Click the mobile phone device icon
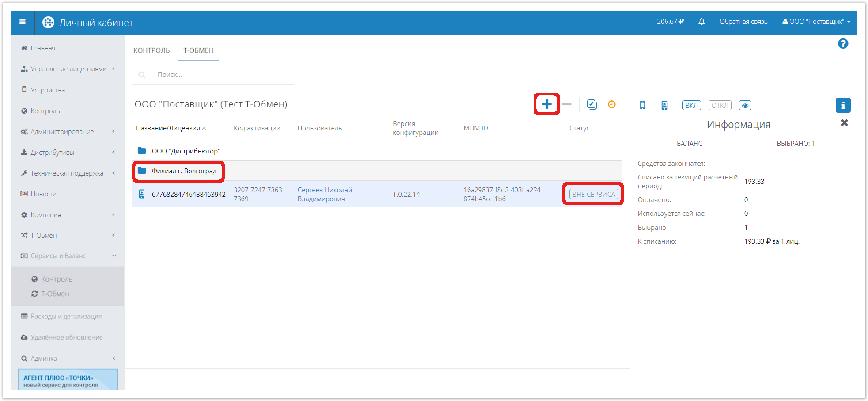868x401 pixels. click(643, 105)
